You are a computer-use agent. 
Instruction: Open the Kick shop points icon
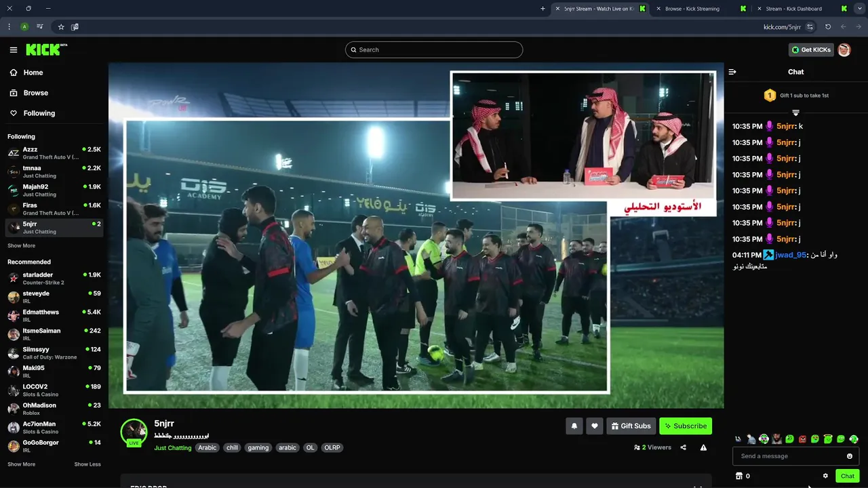coord(739,476)
